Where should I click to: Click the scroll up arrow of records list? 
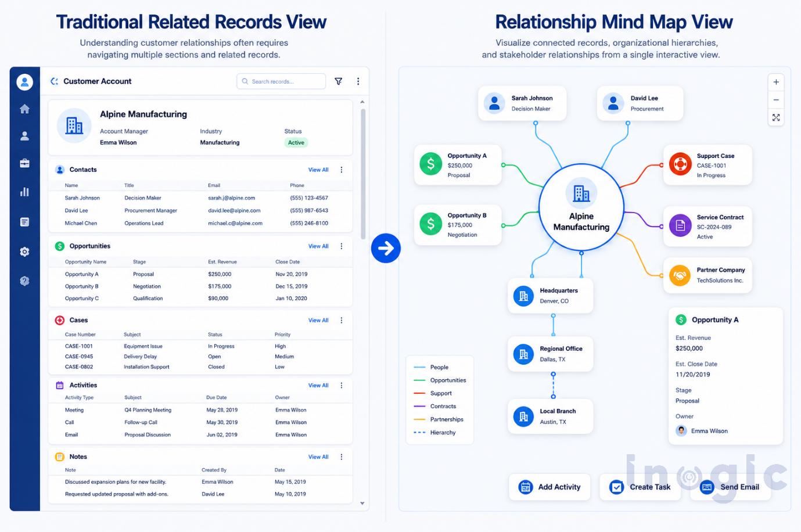pos(362,102)
